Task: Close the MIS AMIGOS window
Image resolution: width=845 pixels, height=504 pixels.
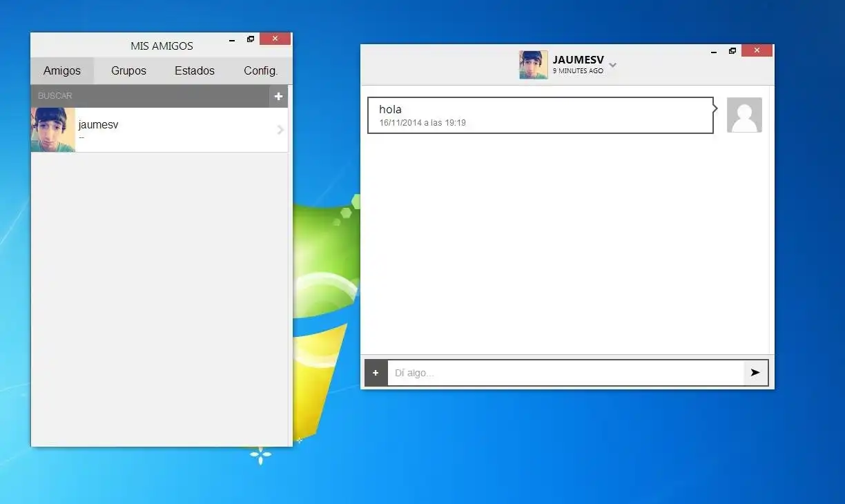Action: click(275, 39)
